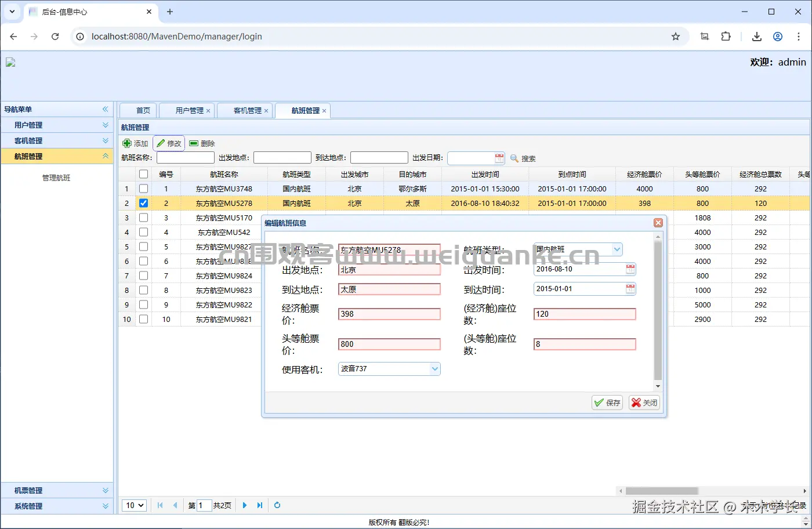
Task: Jump to the last page arrow
Action: pyautogui.click(x=260, y=505)
